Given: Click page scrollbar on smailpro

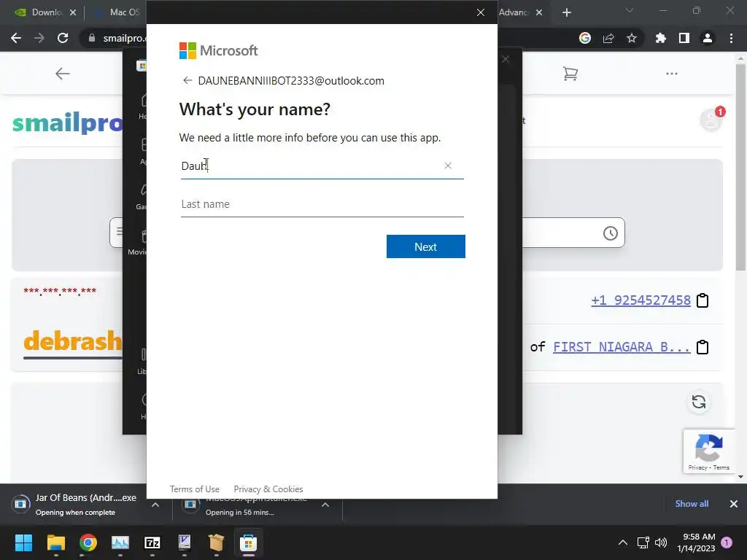Looking at the screenshot, I should point(741,167).
